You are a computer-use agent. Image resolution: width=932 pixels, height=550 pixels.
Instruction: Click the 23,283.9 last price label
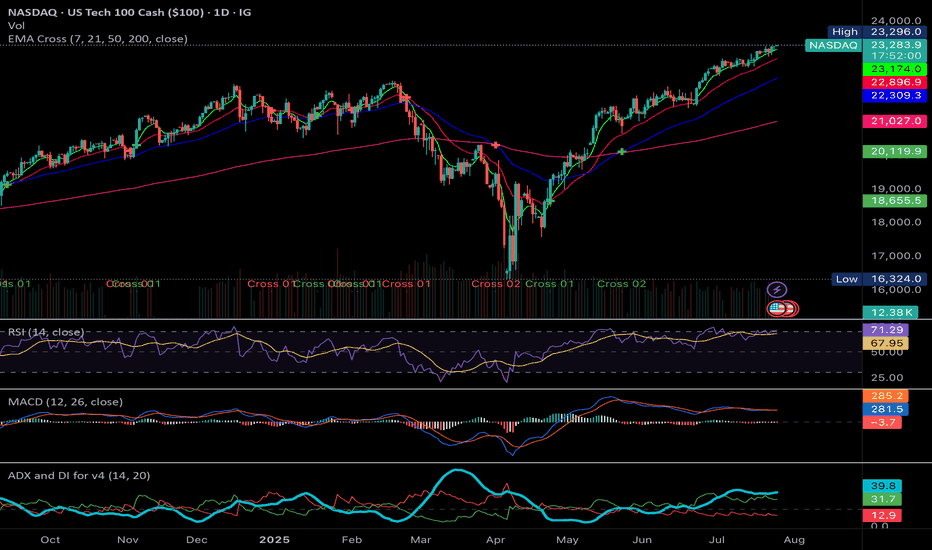click(x=896, y=45)
